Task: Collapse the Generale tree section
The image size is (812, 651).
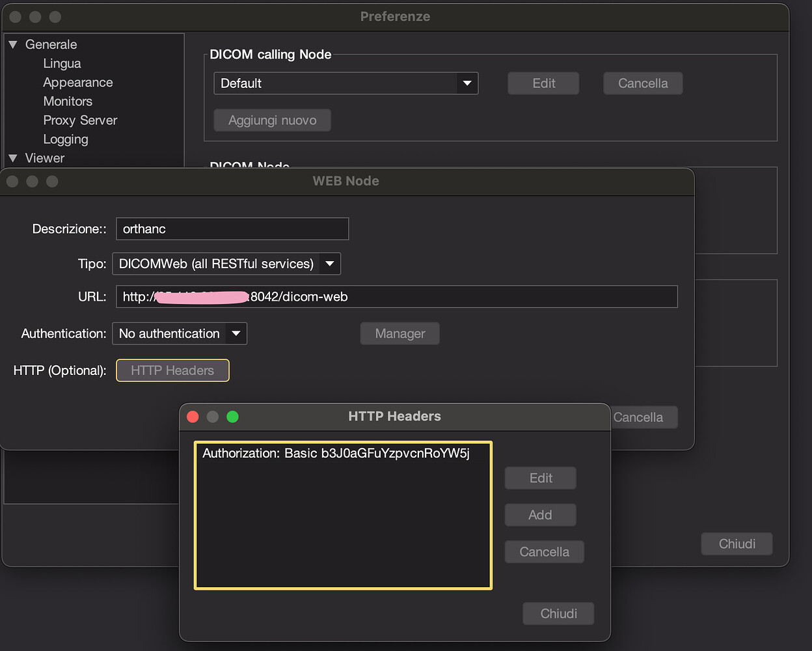Action: click(x=13, y=45)
